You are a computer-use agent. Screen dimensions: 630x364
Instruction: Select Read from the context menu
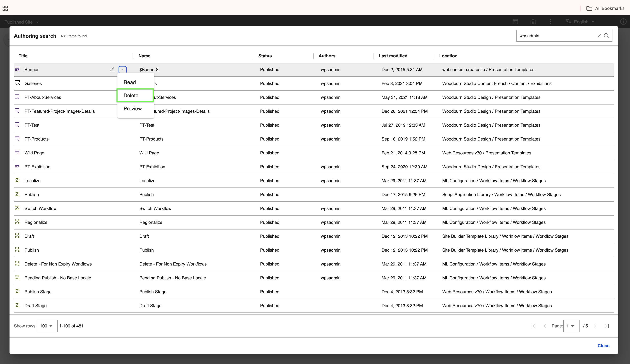130,82
